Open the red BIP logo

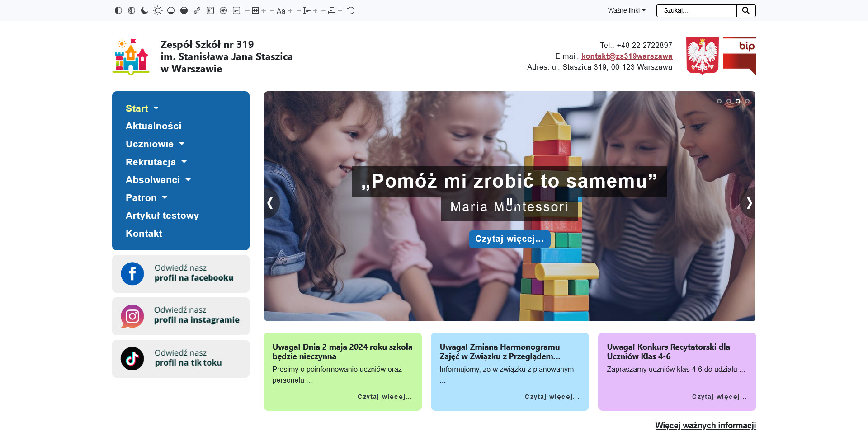coord(739,56)
